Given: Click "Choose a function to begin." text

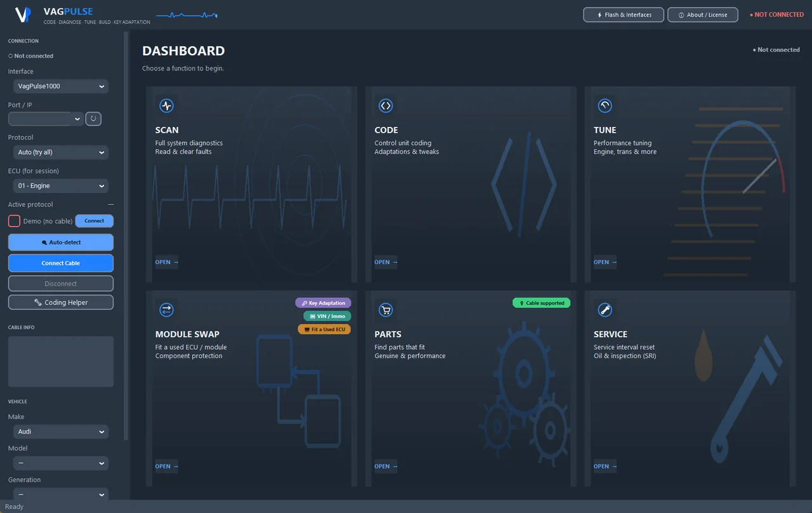Looking at the screenshot, I should pos(183,69).
